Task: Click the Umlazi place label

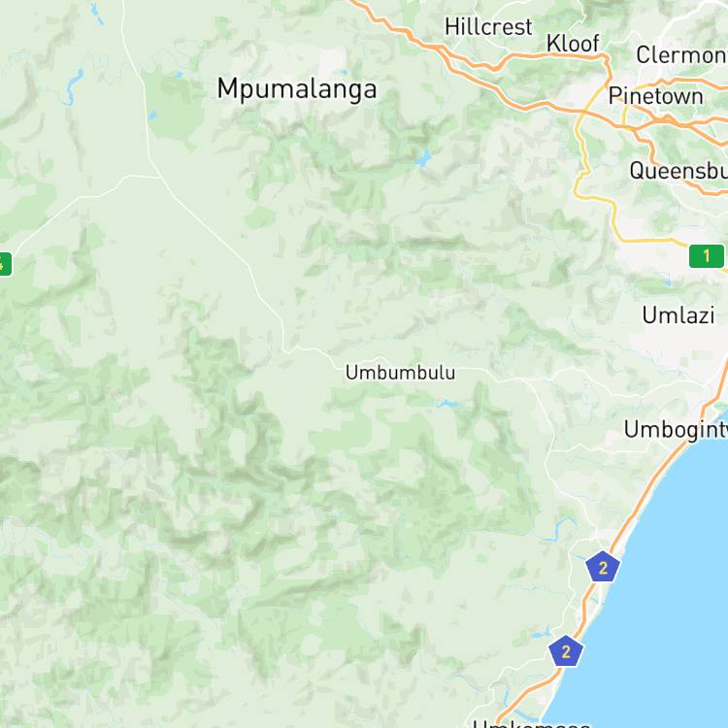Action: 678,315
